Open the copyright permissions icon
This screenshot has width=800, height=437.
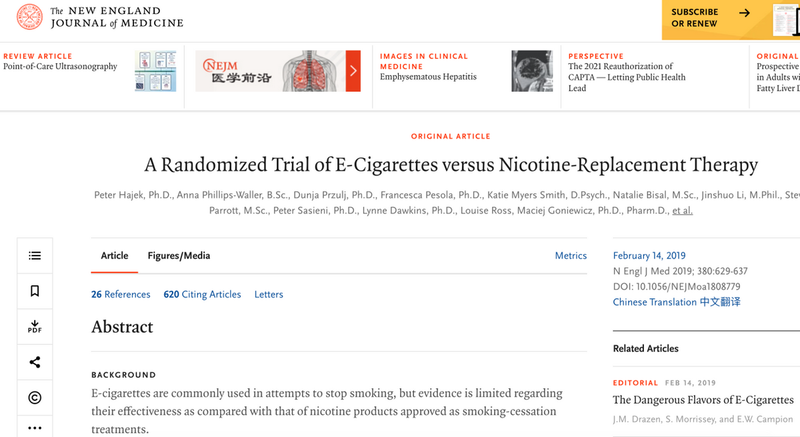click(35, 397)
